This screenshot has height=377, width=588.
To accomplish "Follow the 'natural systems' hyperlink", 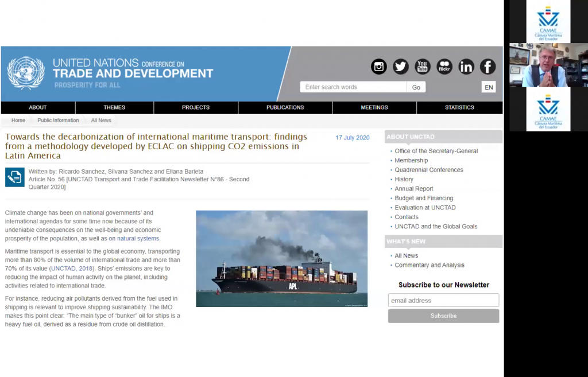I will (x=138, y=239).
